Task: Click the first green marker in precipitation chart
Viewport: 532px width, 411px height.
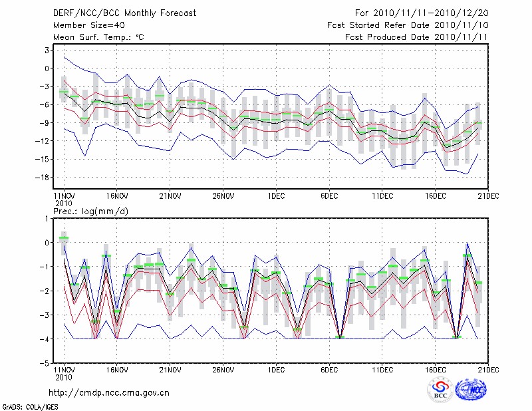Action: pyautogui.click(x=64, y=238)
